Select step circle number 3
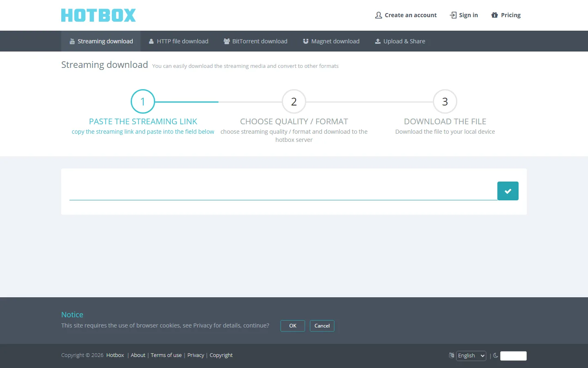 point(445,101)
